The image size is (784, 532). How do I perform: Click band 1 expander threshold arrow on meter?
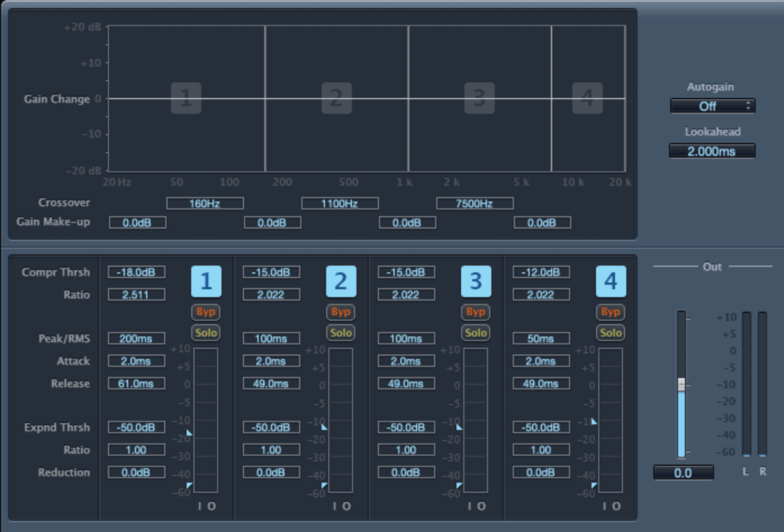click(189, 486)
